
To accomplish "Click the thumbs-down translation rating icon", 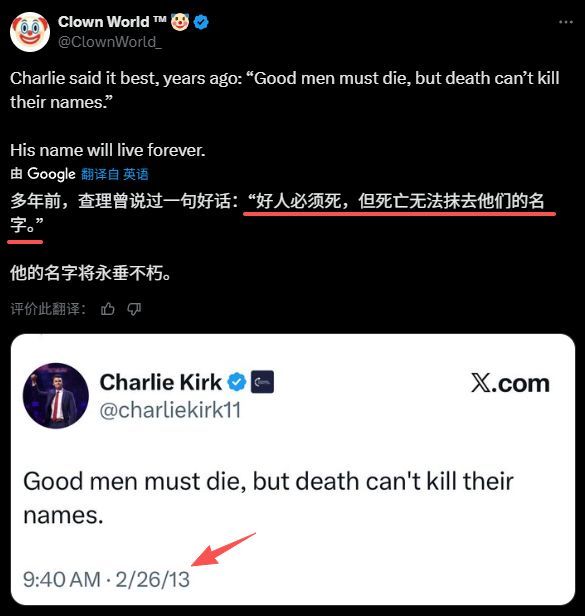I will tap(134, 309).
